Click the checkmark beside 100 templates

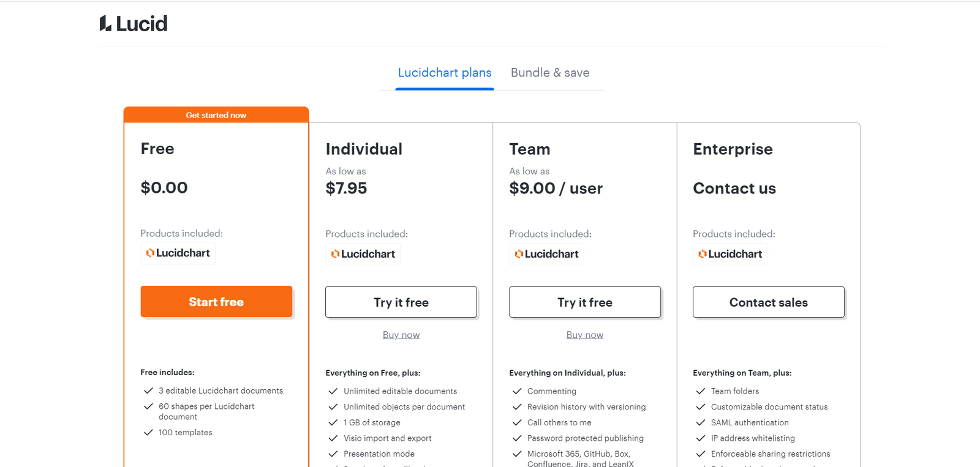click(x=148, y=432)
